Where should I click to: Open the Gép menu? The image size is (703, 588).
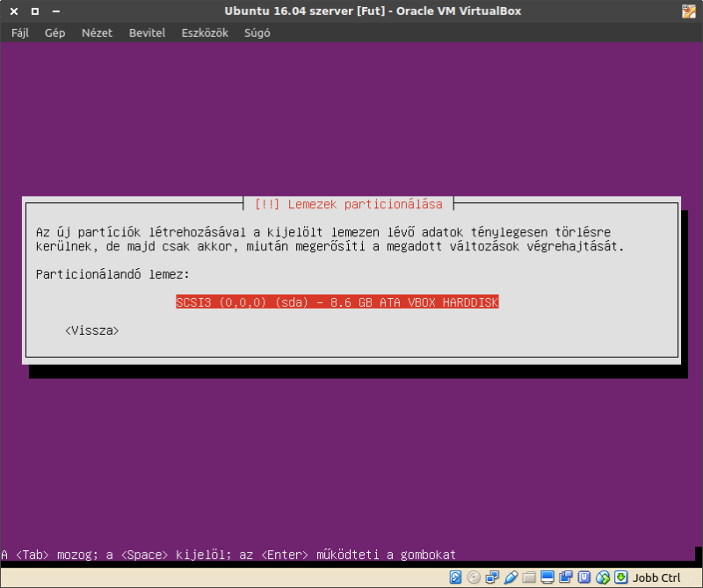coord(54,33)
